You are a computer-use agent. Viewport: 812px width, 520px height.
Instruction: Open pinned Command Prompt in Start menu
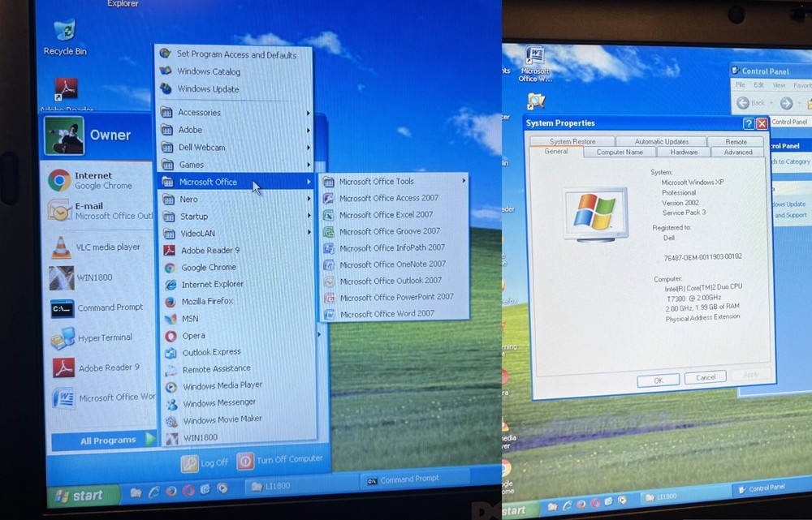[x=97, y=307]
